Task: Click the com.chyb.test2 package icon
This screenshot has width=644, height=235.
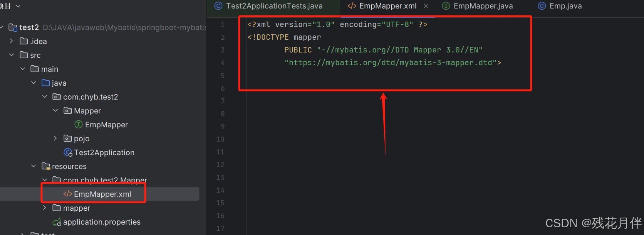Action: tap(57, 96)
